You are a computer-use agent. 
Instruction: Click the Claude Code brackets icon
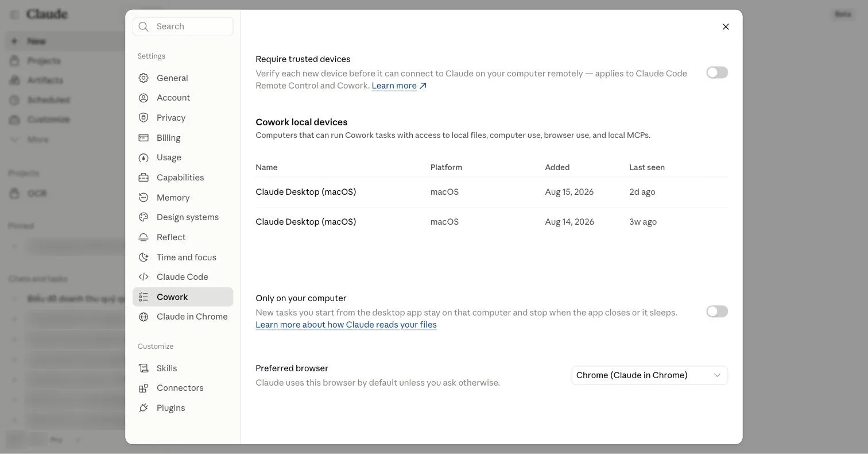[x=144, y=277]
